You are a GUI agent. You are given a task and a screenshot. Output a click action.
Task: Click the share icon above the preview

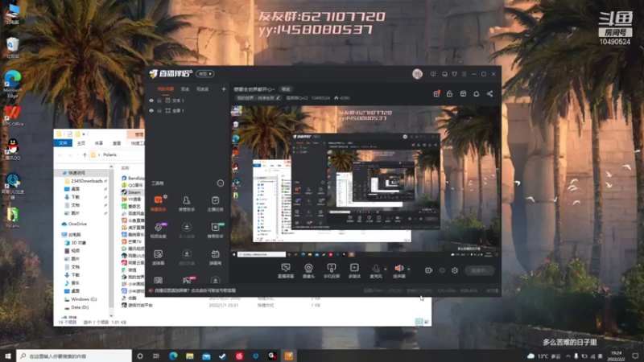490,93
